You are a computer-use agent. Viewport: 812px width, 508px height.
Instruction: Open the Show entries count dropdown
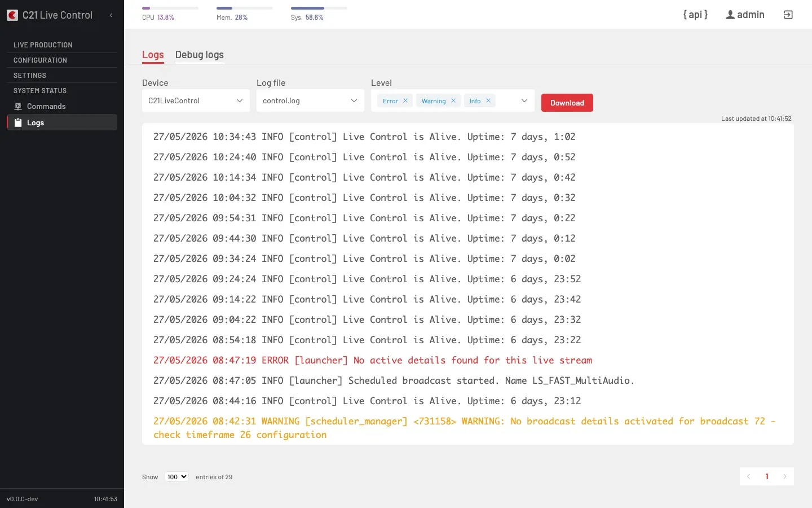tap(176, 477)
